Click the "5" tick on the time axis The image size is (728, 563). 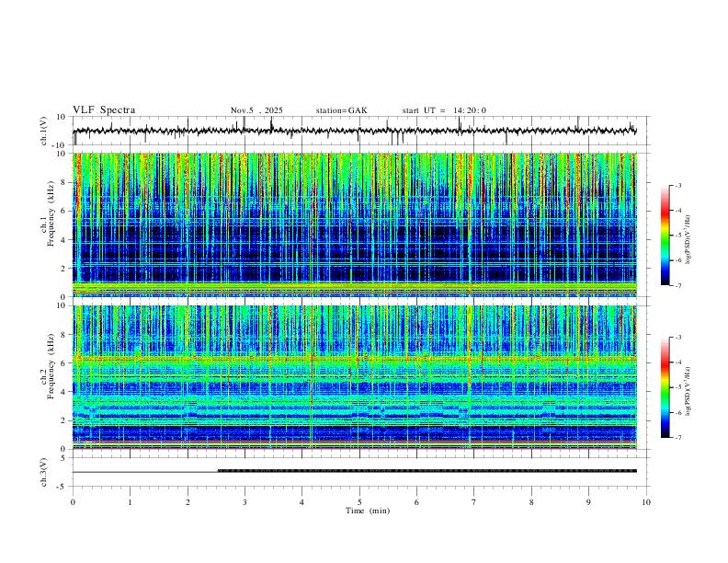(x=359, y=502)
